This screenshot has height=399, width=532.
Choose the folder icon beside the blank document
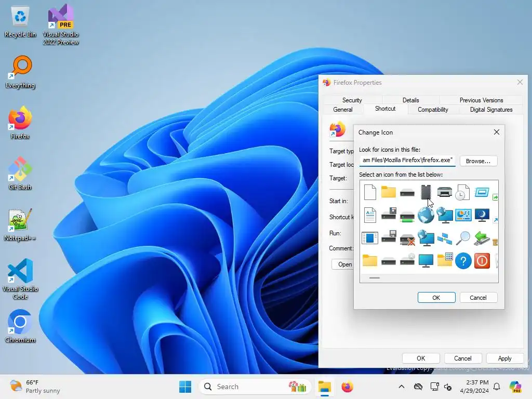tap(389, 192)
